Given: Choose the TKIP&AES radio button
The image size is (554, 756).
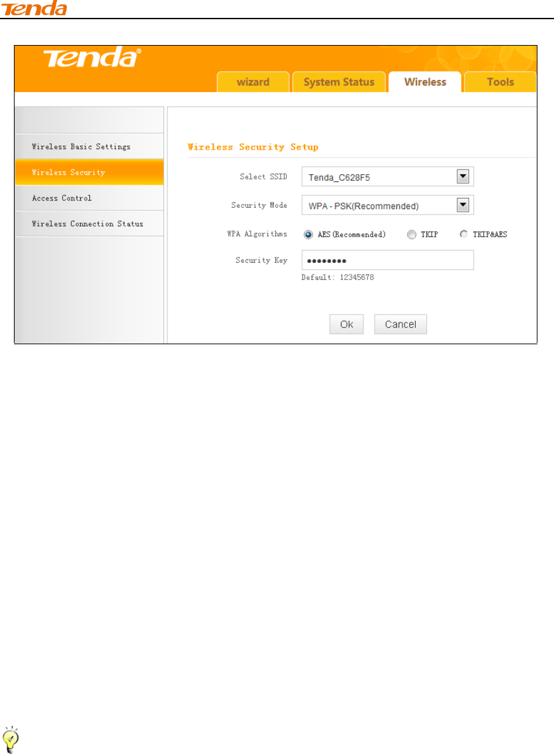Looking at the screenshot, I should [464, 234].
